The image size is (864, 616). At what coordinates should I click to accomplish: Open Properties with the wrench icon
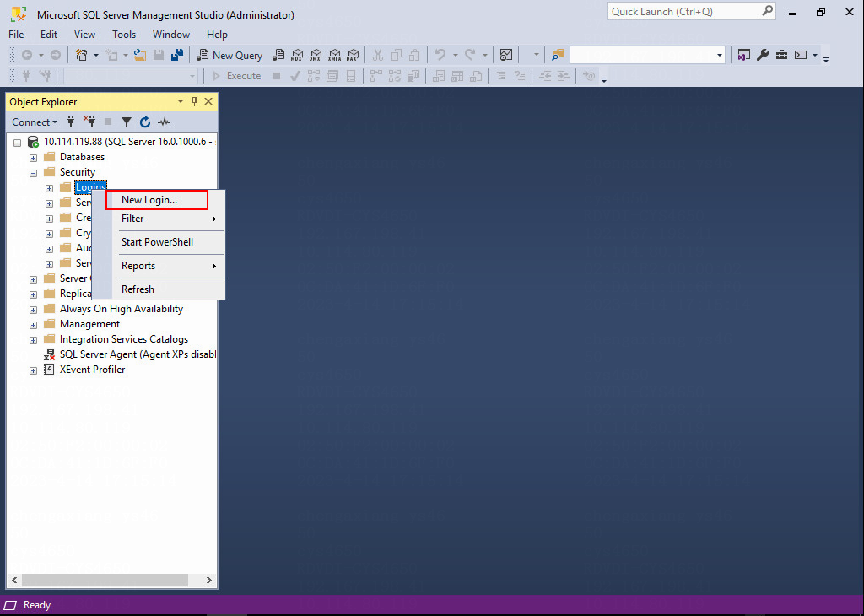click(x=763, y=55)
